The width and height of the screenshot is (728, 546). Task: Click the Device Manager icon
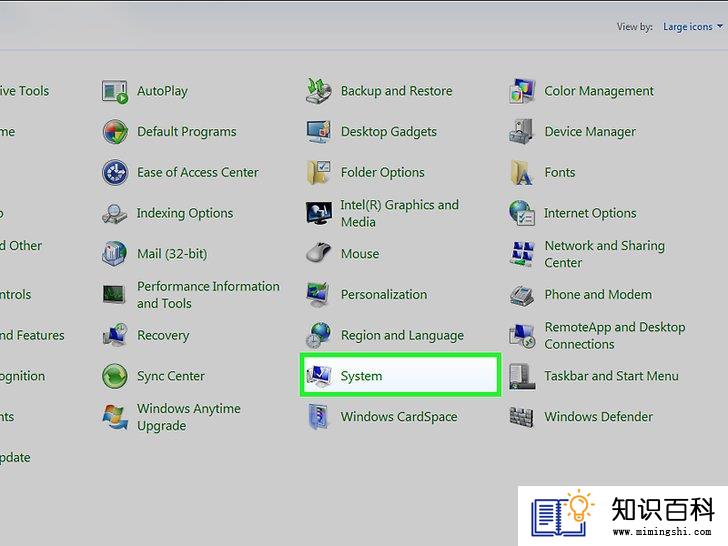tap(522, 132)
